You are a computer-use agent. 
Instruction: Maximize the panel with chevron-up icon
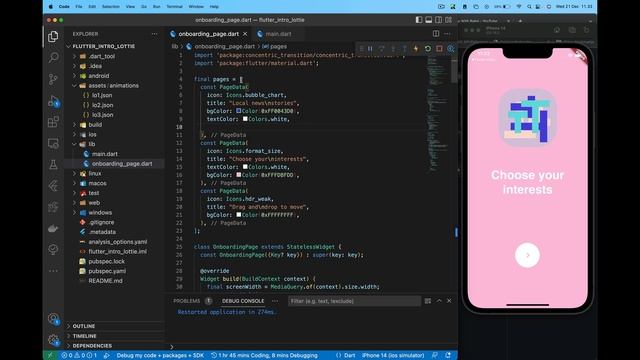coord(439,301)
